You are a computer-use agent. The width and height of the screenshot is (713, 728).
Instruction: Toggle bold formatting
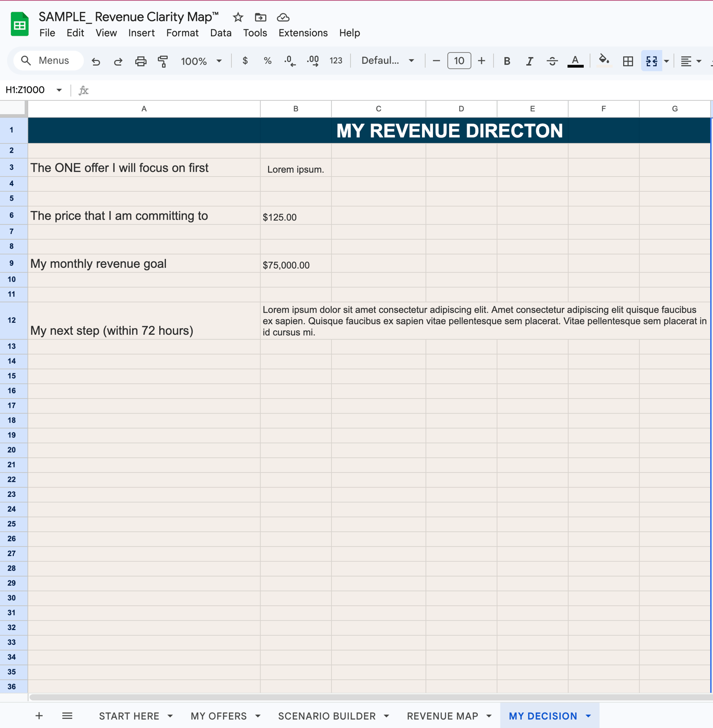(507, 61)
